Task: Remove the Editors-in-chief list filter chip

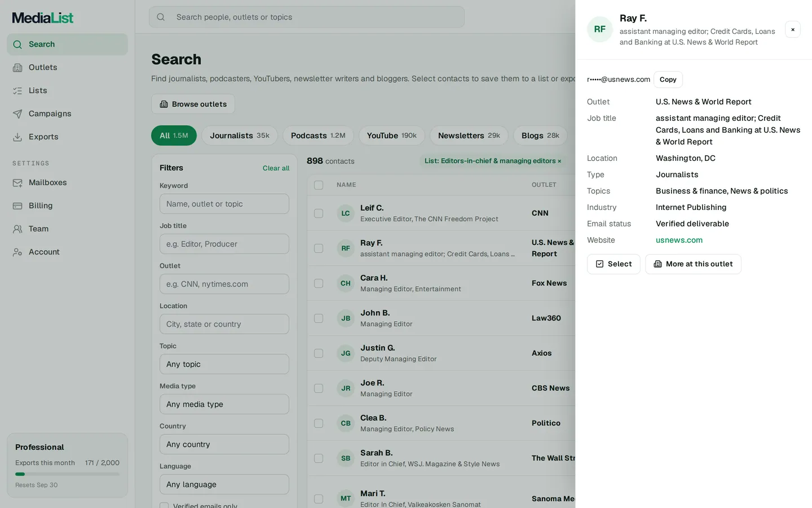Action: pyautogui.click(x=559, y=161)
